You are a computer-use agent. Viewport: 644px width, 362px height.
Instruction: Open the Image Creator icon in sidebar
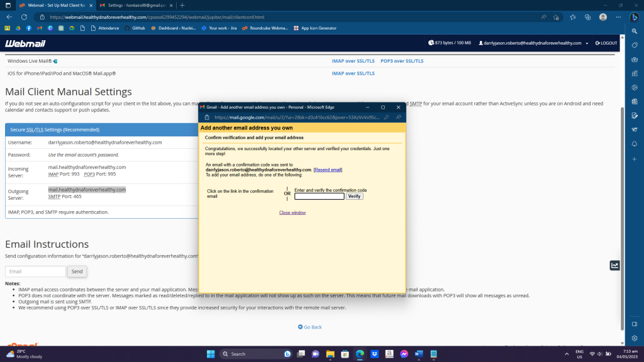coord(635,116)
